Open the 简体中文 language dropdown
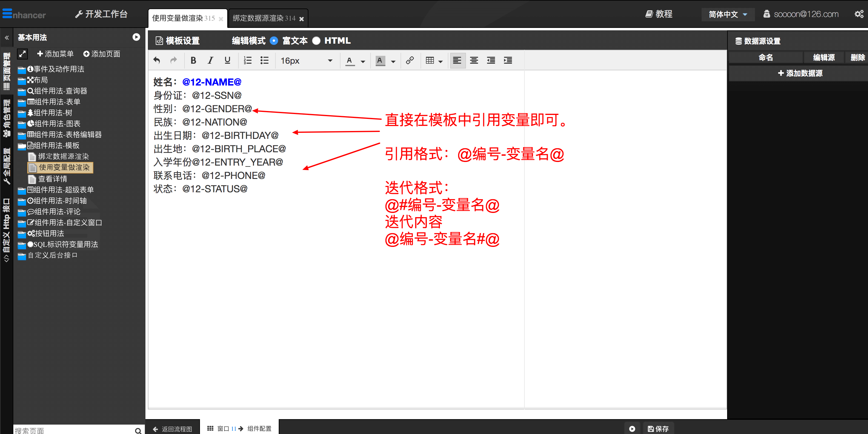Viewport: 868px width, 434px height. tap(728, 14)
